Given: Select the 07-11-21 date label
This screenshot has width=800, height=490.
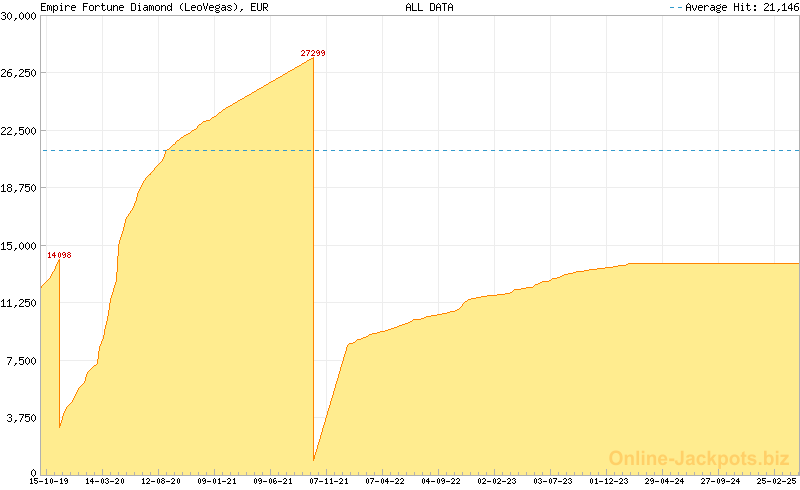Looking at the screenshot, I should click(x=329, y=481).
